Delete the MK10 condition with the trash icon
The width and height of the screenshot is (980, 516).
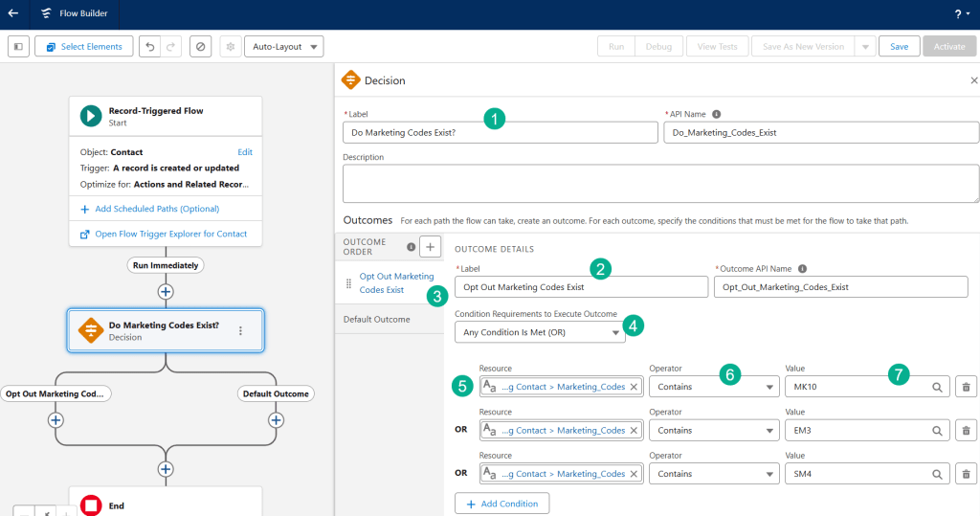tap(966, 387)
